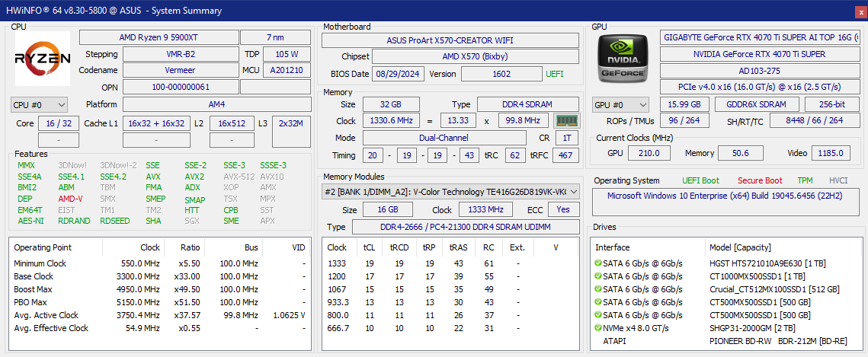Click the green status icon for HGST drive
This screenshot has width=868, height=357.
pos(598,263)
